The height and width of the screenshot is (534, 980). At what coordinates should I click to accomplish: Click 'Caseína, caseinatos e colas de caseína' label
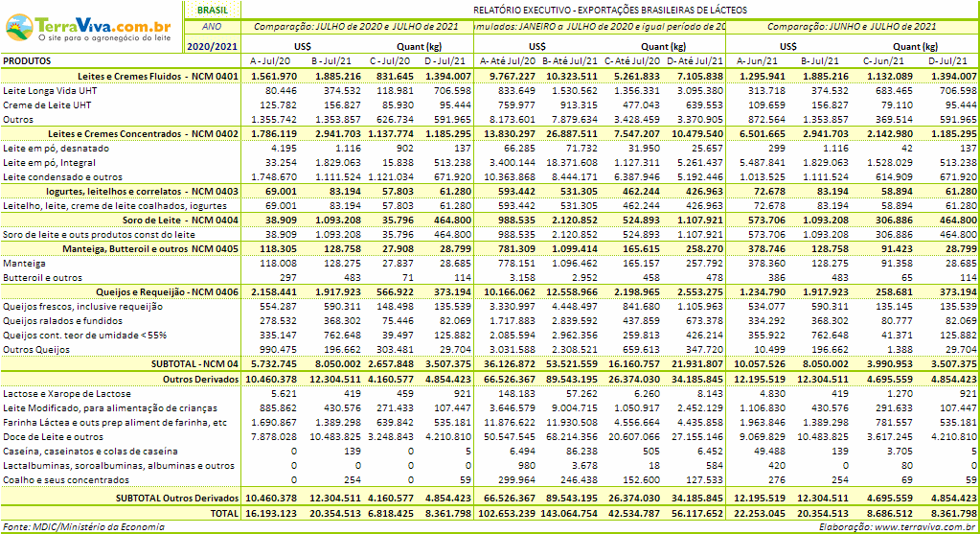tap(90, 453)
